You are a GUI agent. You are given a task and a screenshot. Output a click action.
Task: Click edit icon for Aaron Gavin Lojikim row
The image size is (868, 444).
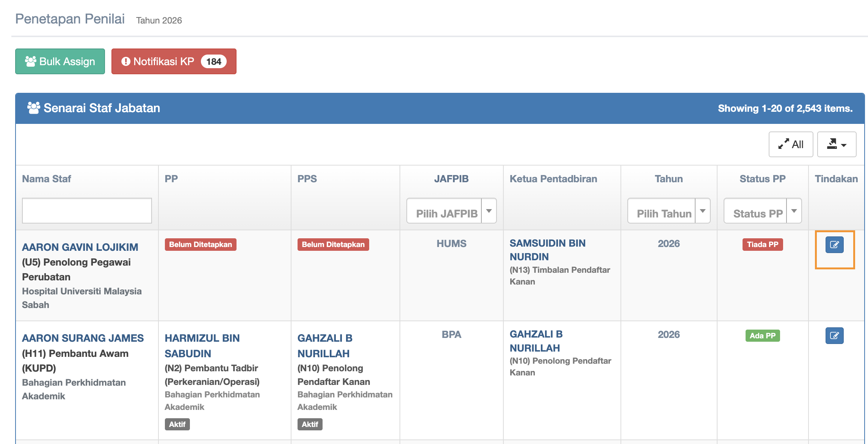(x=834, y=245)
